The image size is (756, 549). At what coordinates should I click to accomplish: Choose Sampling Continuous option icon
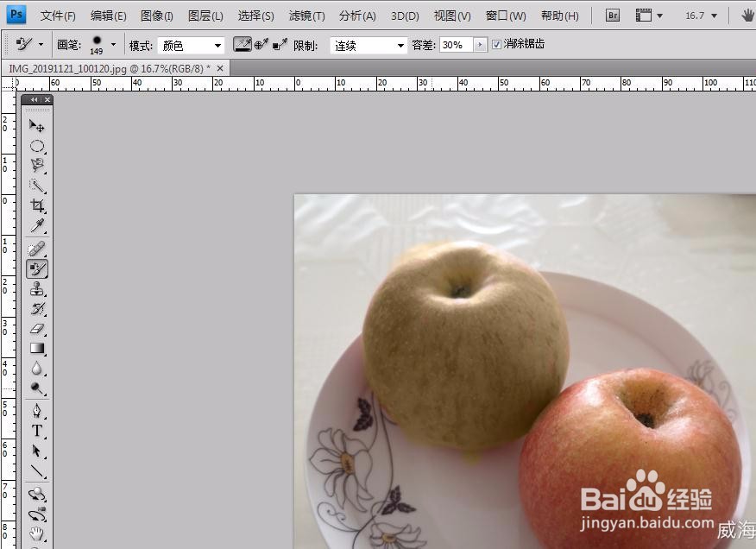(x=242, y=44)
